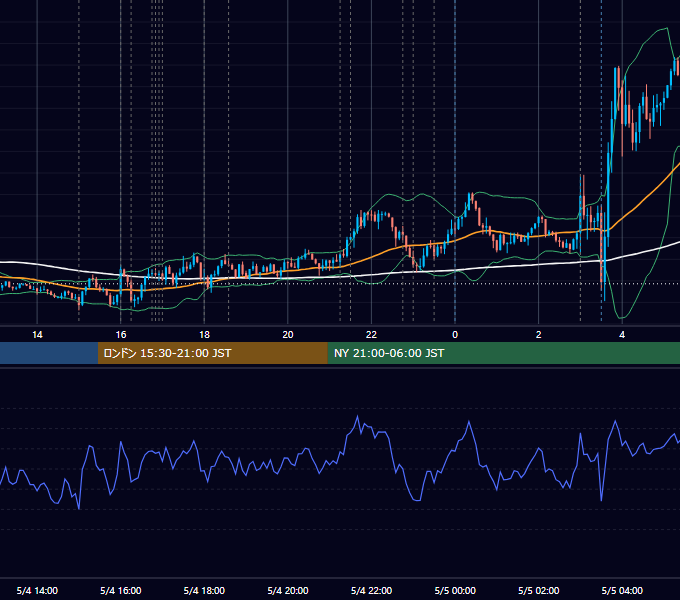Click the 18 hour label on upper axis
The width and height of the screenshot is (680, 600).
(x=204, y=335)
